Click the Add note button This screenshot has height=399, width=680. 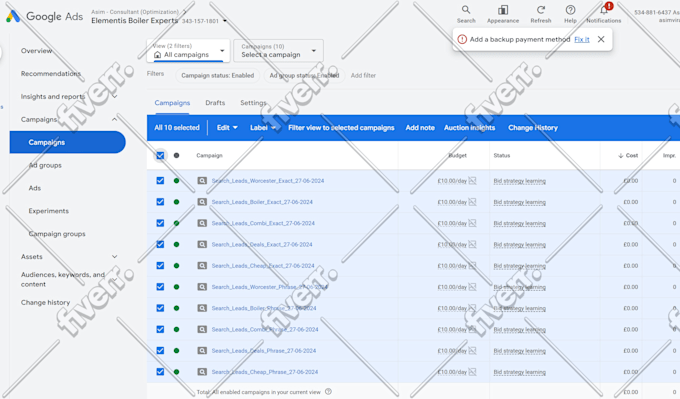(x=420, y=128)
